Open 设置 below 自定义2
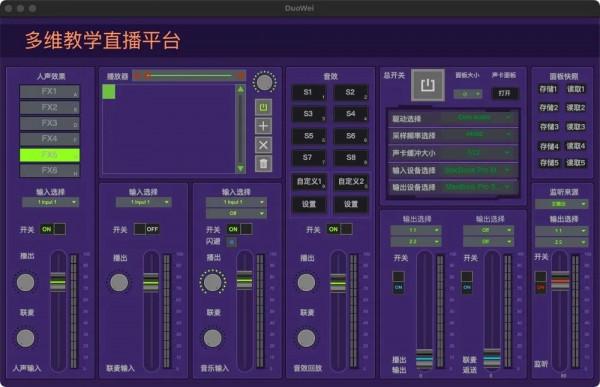The image size is (600, 387). (351, 204)
